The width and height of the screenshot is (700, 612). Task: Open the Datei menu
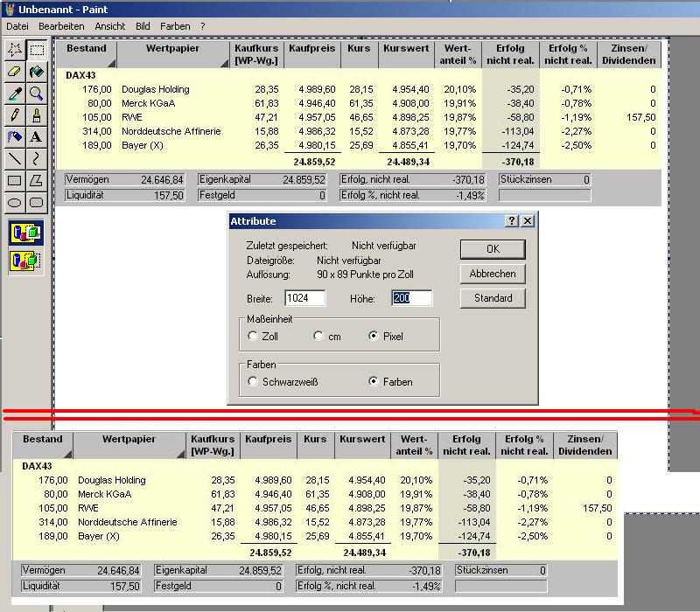point(17,26)
